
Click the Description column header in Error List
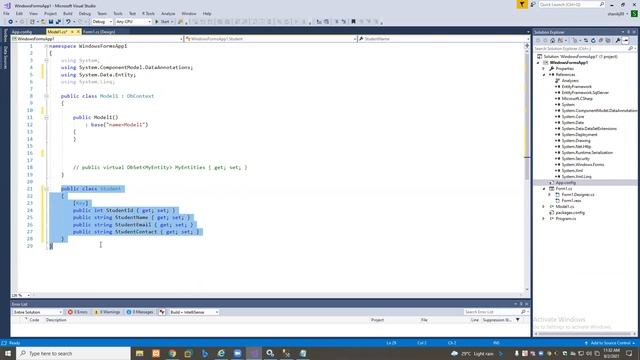pos(56,320)
